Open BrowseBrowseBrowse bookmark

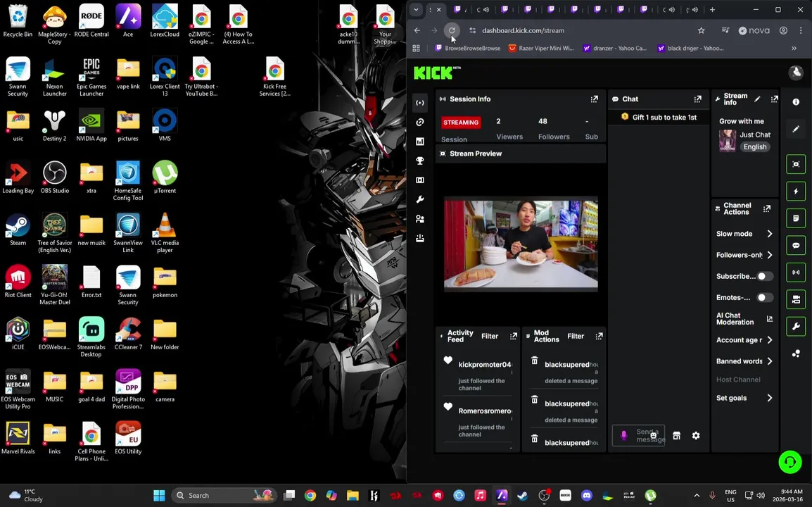(468, 48)
